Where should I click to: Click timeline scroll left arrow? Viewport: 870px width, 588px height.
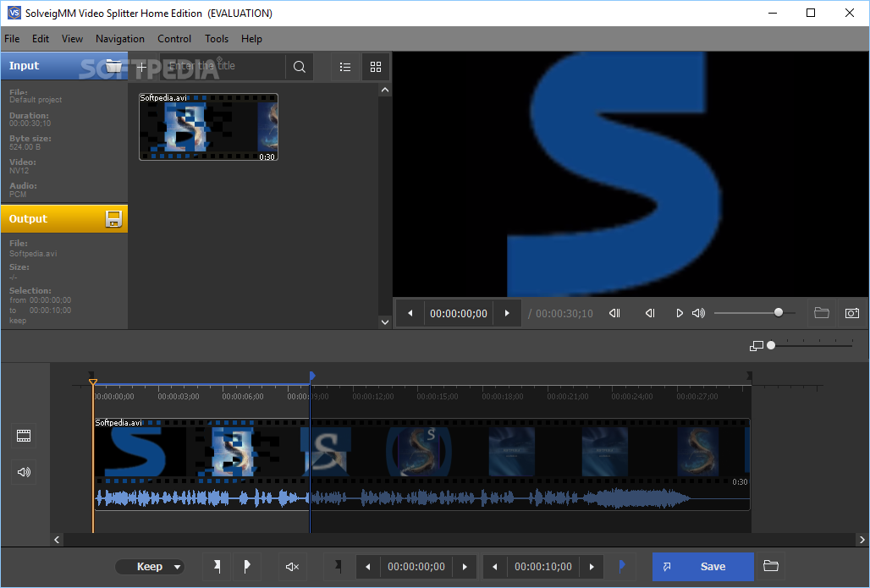point(57,539)
